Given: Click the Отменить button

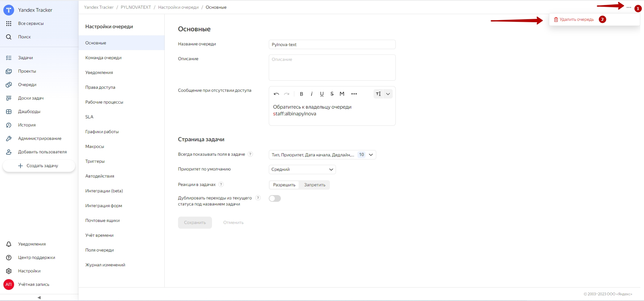Looking at the screenshot, I should [233, 223].
